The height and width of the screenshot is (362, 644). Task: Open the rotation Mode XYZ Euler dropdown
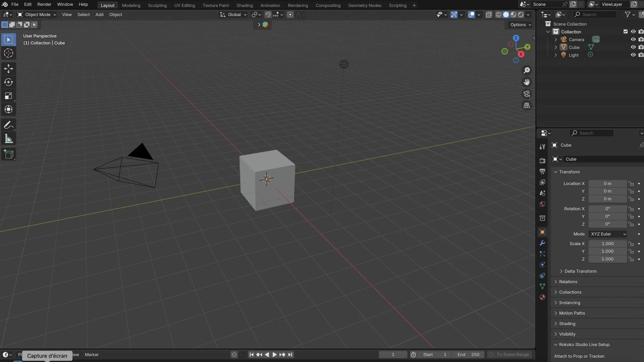point(608,234)
